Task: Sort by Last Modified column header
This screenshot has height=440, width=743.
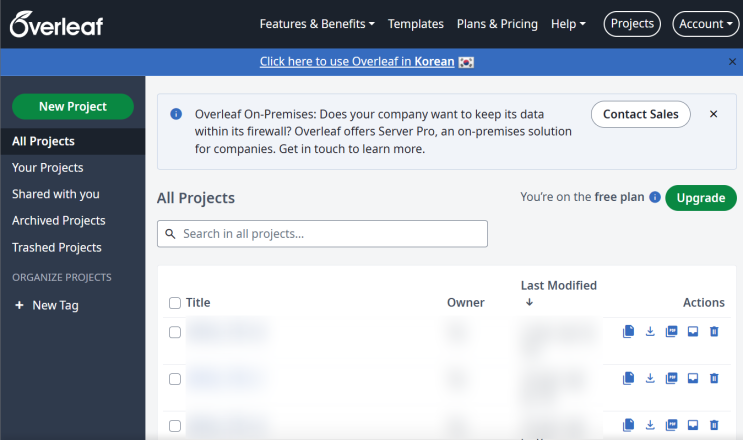Action: 559,286
